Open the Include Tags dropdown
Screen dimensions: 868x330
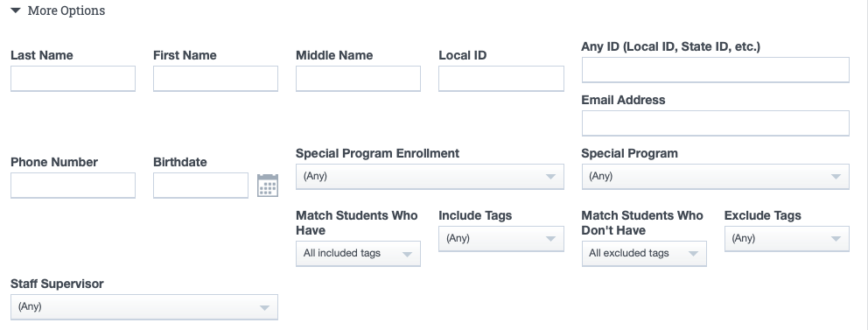pos(501,239)
